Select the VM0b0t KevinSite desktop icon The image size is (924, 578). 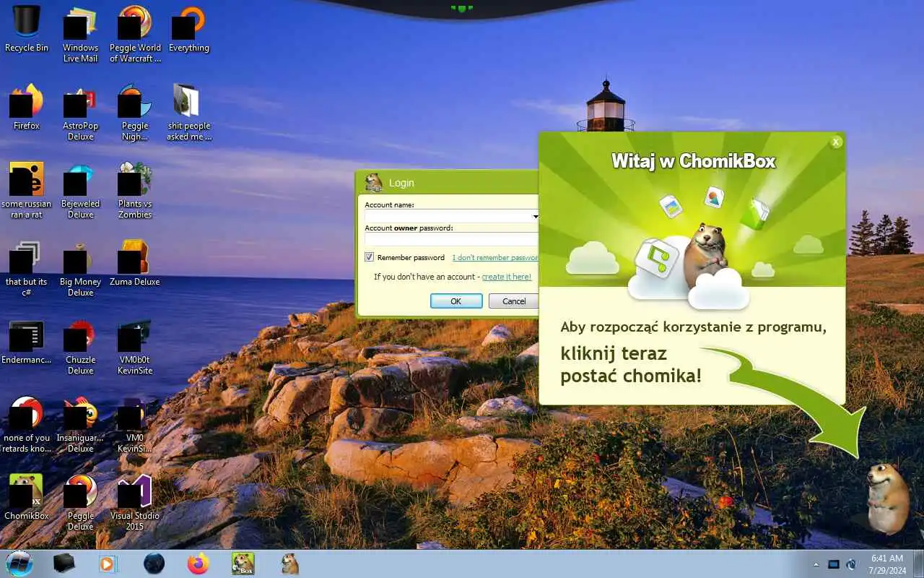pyautogui.click(x=135, y=346)
